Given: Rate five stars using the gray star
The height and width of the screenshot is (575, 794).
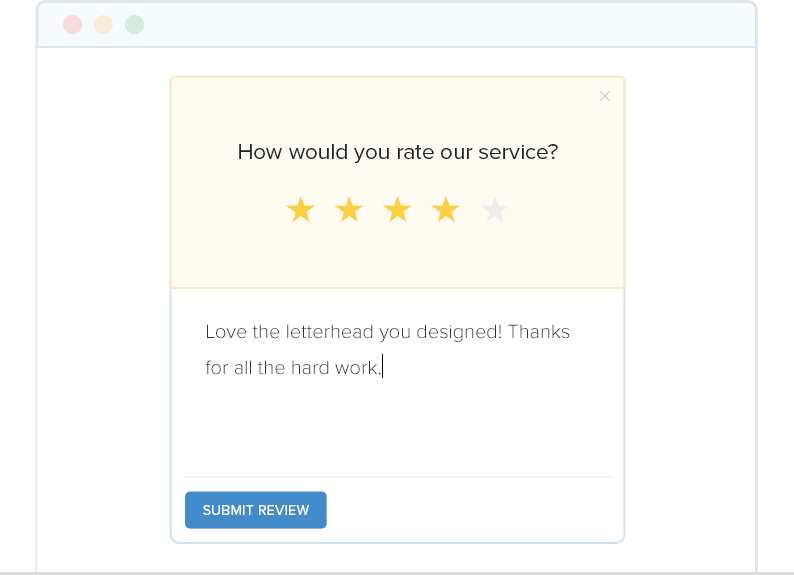Looking at the screenshot, I should [x=494, y=210].
